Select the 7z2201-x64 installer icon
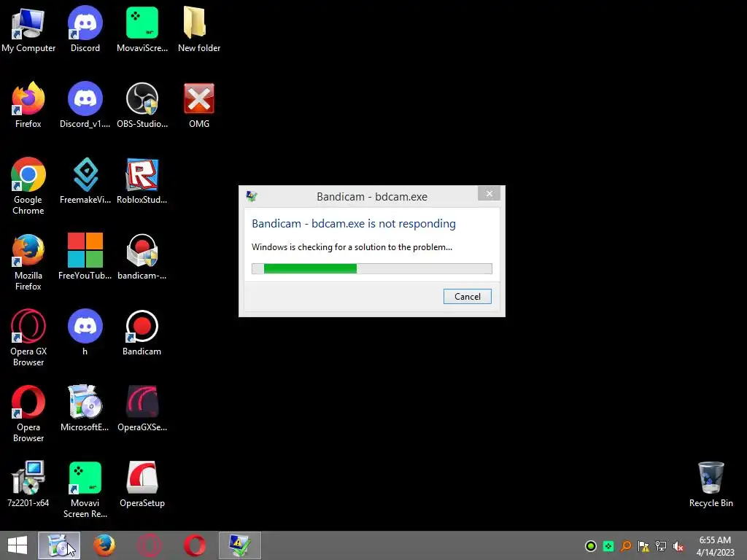The width and height of the screenshot is (747, 560). pyautogui.click(x=28, y=484)
